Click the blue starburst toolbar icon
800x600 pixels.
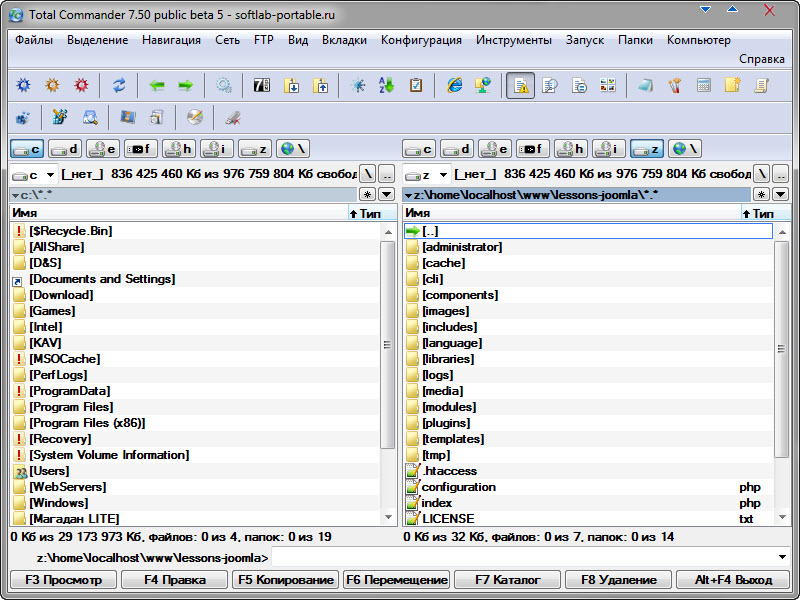tap(358, 85)
